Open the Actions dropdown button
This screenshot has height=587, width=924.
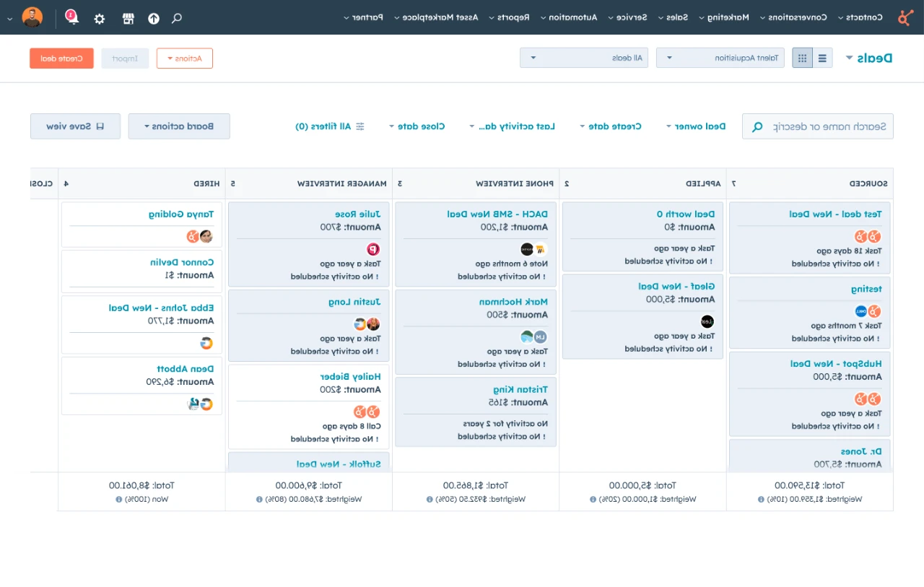pos(184,58)
